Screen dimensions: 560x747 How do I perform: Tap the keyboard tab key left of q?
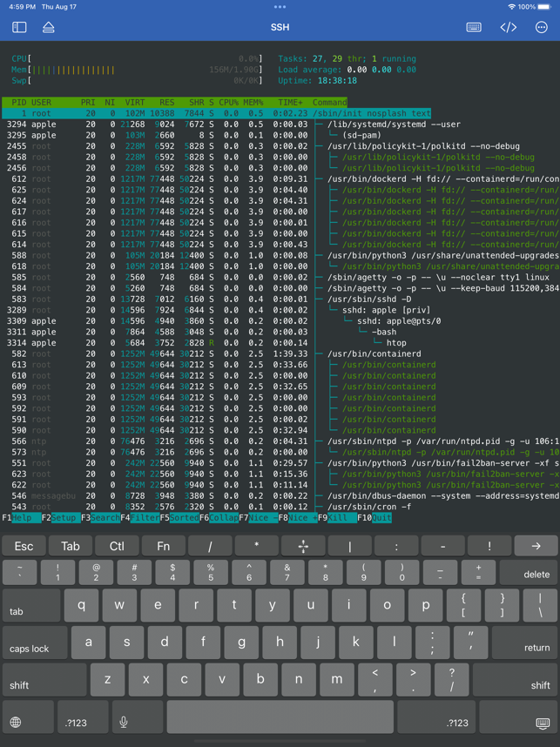(x=31, y=605)
